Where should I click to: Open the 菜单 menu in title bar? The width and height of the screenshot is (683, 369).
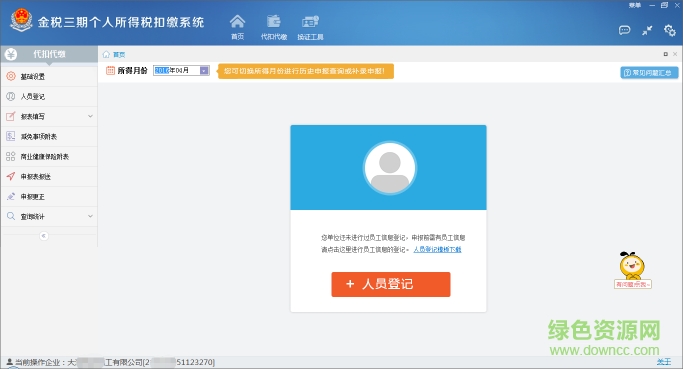(635, 5)
